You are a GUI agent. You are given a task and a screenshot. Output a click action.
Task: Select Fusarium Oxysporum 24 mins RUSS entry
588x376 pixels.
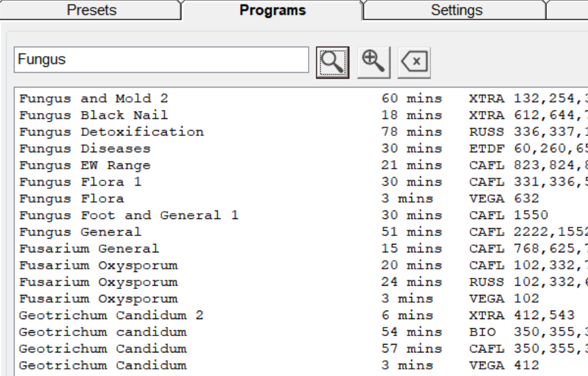98,282
